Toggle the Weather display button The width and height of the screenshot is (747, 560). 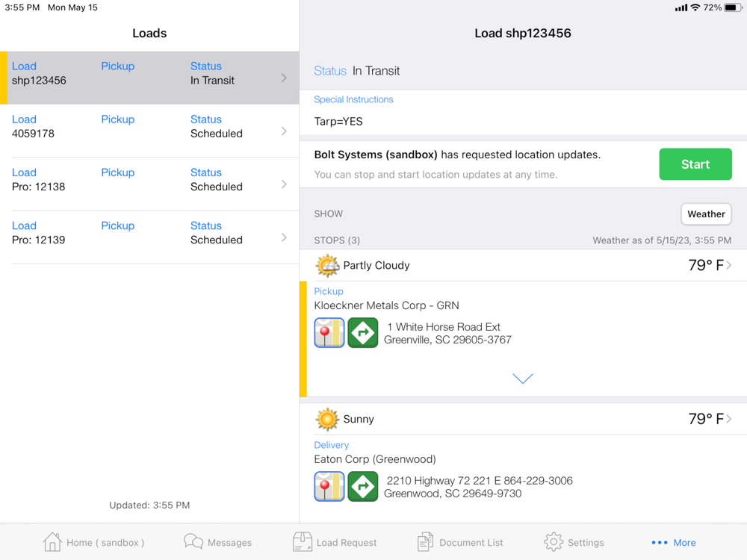706,214
